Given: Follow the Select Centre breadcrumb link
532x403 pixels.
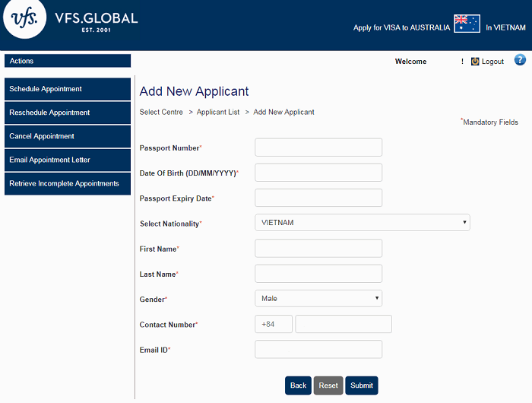Looking at the screenshot, I should (161, 112).
